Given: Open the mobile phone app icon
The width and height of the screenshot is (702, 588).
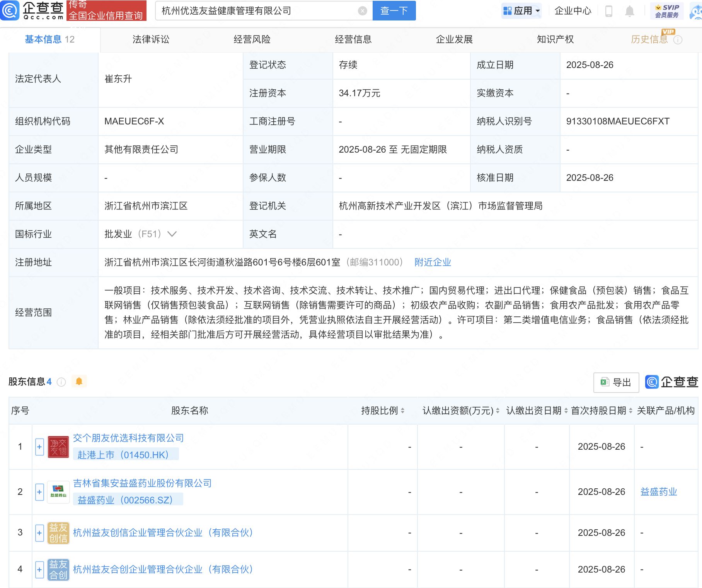Looking at the screenshot, I should point(609,11).
